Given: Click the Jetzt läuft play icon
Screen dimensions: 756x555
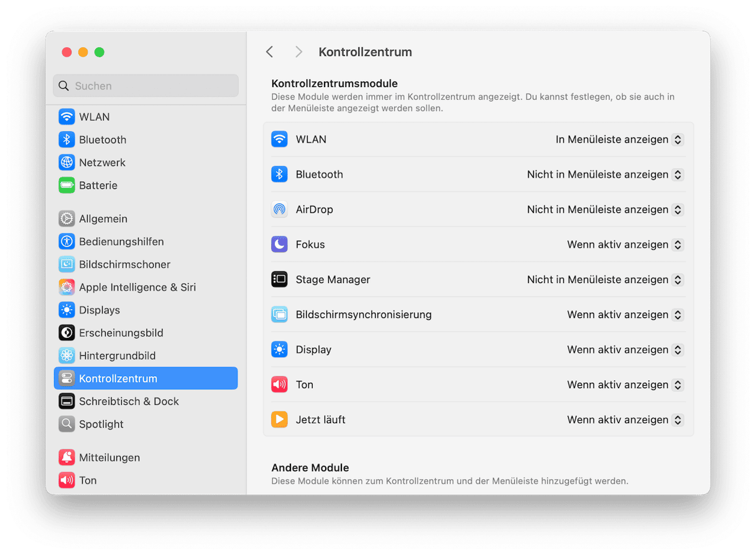Looking at the screenshot, I should 280,420.
